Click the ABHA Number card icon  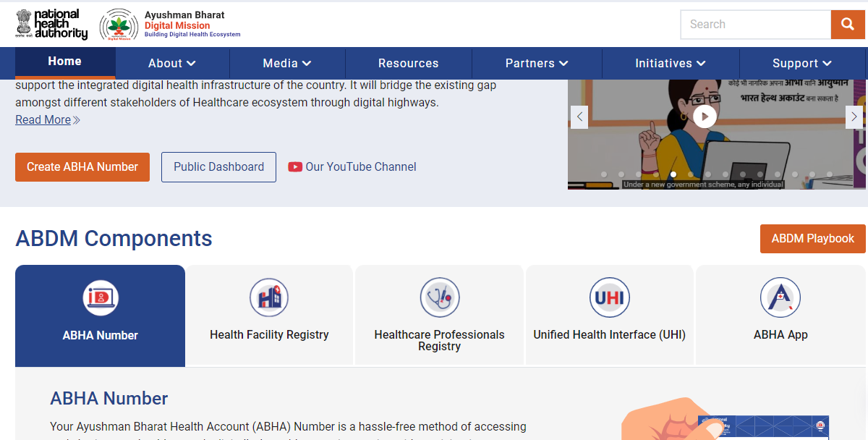pos(100,297)
